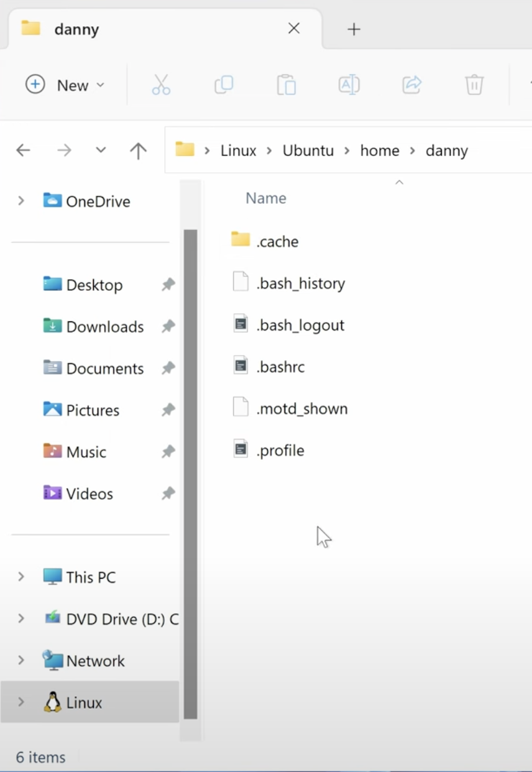Open a new File Explorer tab

(354, 29)
